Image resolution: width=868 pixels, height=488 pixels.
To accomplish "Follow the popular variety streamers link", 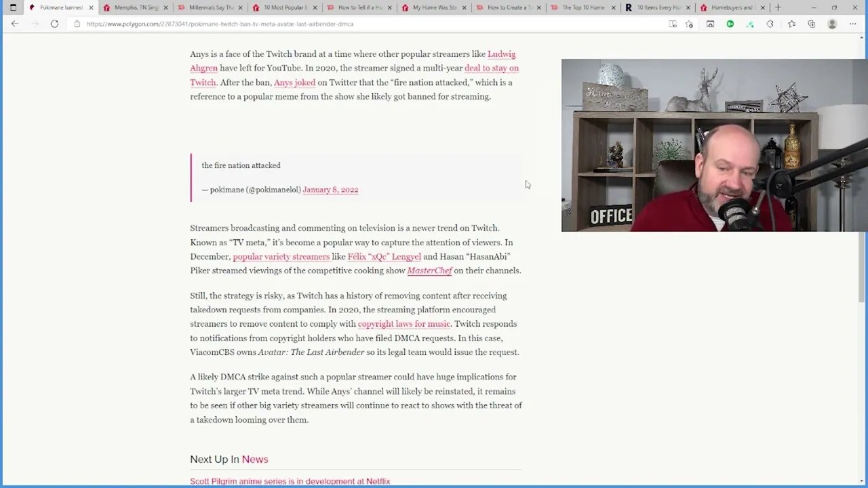I will click(281, 257).
